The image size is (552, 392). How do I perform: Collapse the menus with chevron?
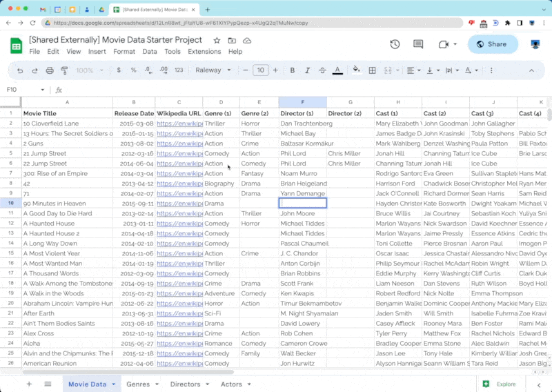point(531,70)
